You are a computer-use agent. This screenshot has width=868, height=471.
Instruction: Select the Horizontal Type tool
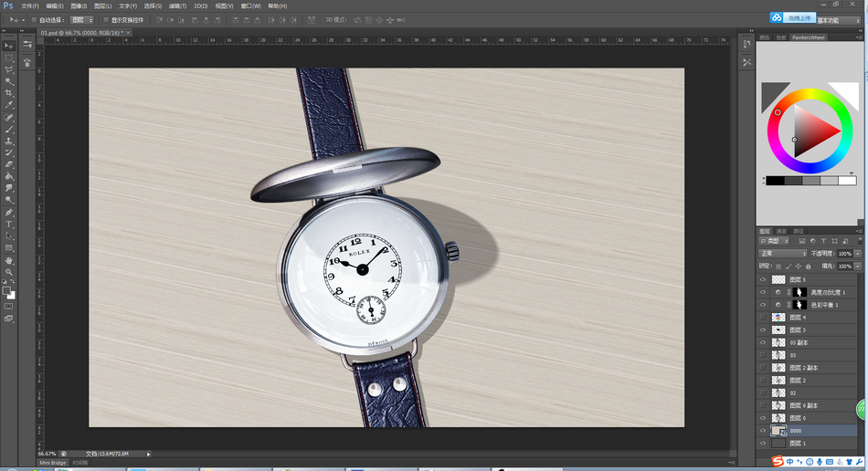click(9, 224)
